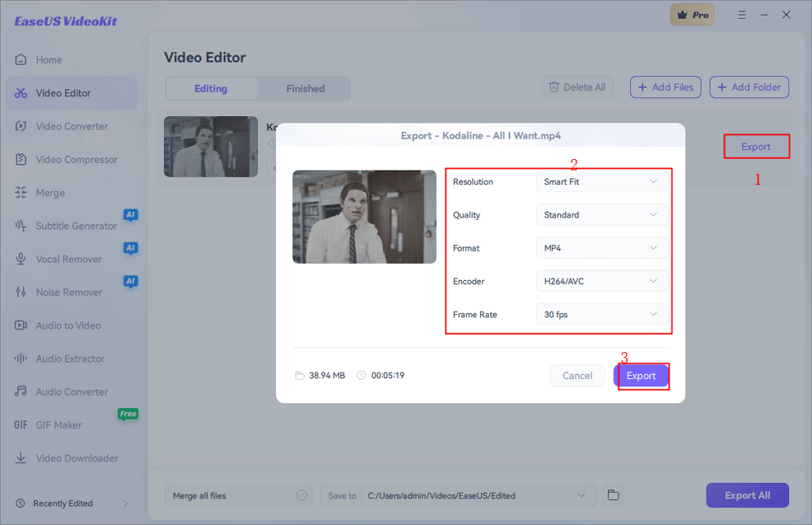Click the video thumbnail in file list
The height and width of the screenshot is (525, 812).
tap(211, 147)
